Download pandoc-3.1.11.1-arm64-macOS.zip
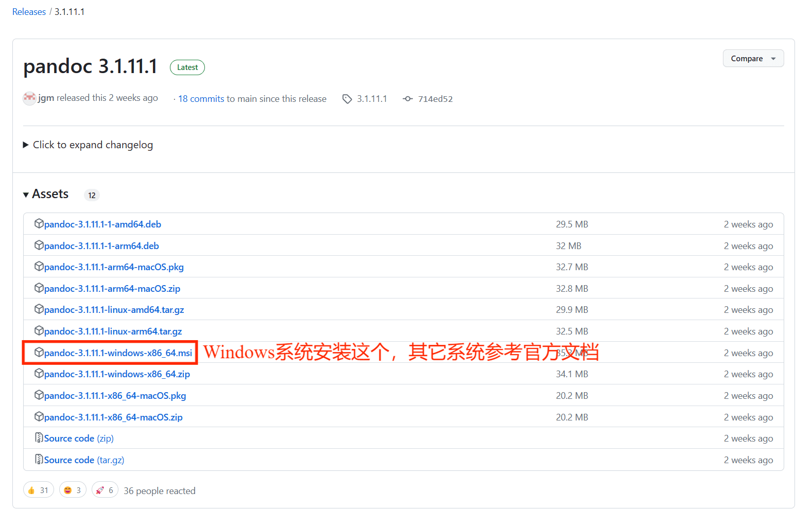 tap(112, 289)
